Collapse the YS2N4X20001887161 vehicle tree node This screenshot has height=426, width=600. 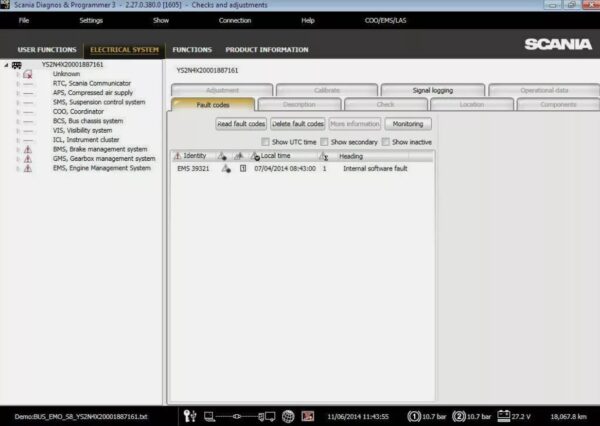(x=6, y=65)
